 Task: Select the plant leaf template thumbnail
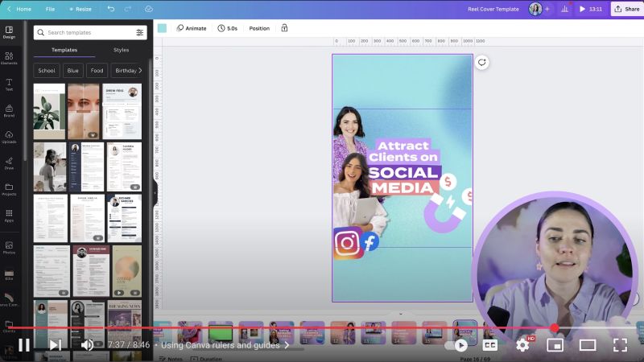click(x=49, y=111)
